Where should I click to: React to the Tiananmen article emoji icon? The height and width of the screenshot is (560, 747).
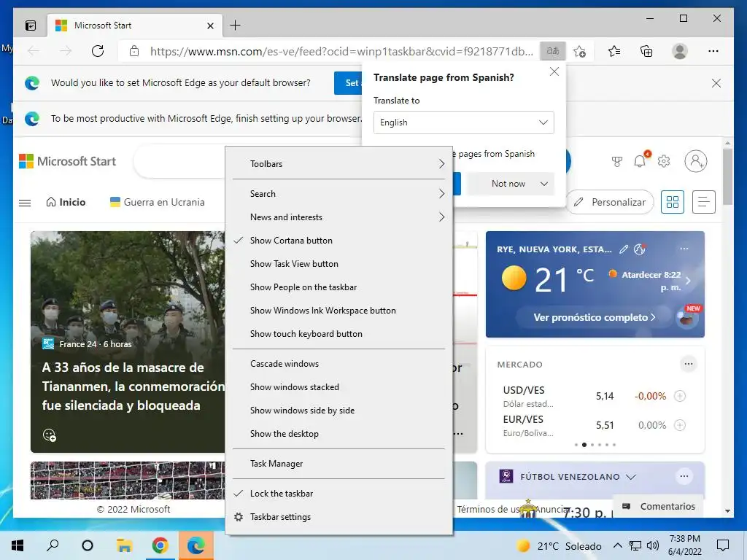click(50, 435)
